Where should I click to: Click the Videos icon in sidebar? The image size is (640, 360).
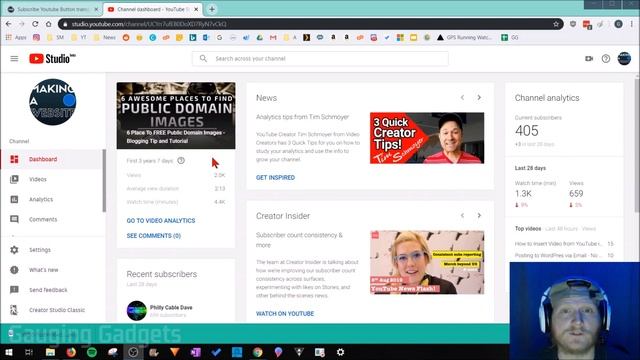pos(14,179)
